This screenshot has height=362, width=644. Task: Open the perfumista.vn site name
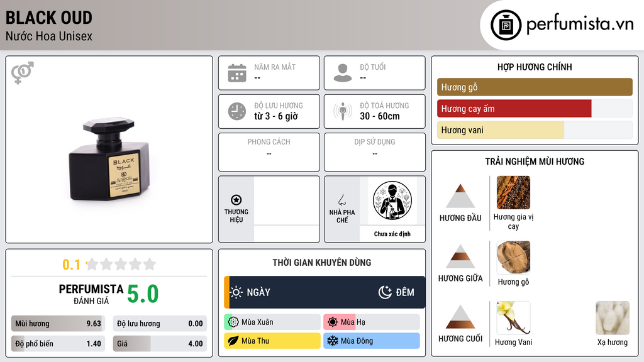click(580, 25)
